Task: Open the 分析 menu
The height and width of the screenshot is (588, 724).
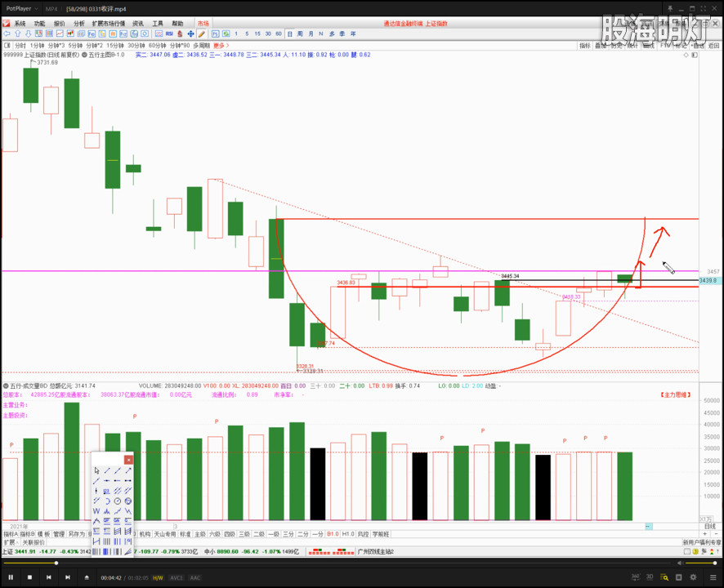Action: pyautogui.click(x=79, y=24)
